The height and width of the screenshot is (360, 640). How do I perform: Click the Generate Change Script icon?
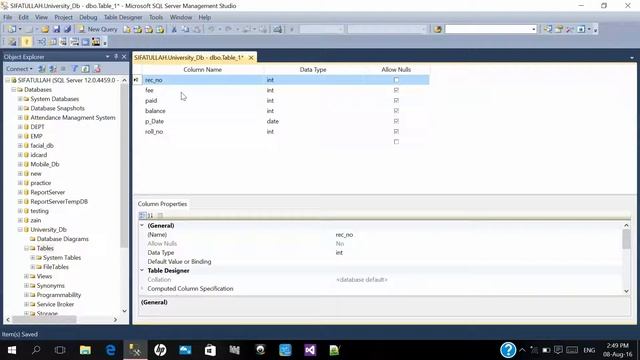12,42
